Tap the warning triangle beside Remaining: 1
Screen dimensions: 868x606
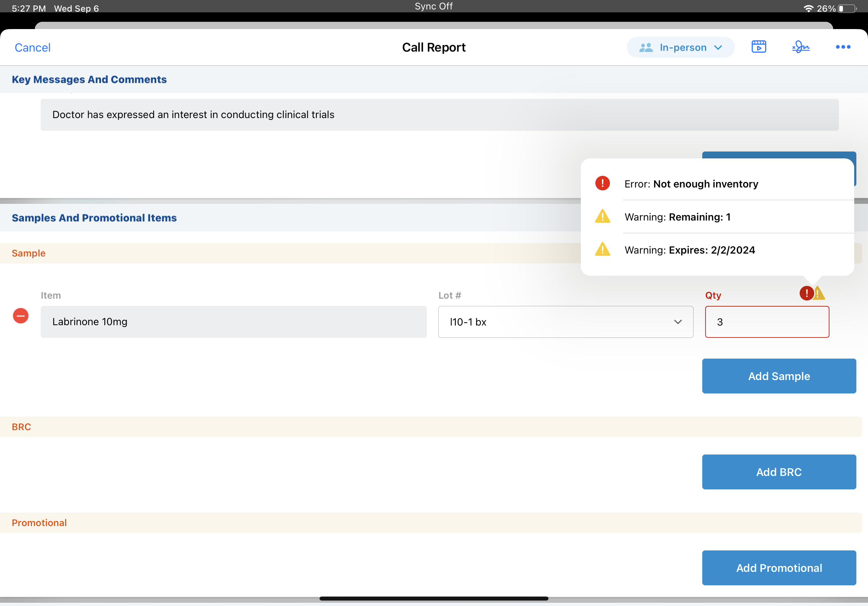click(x=602, y=217)
